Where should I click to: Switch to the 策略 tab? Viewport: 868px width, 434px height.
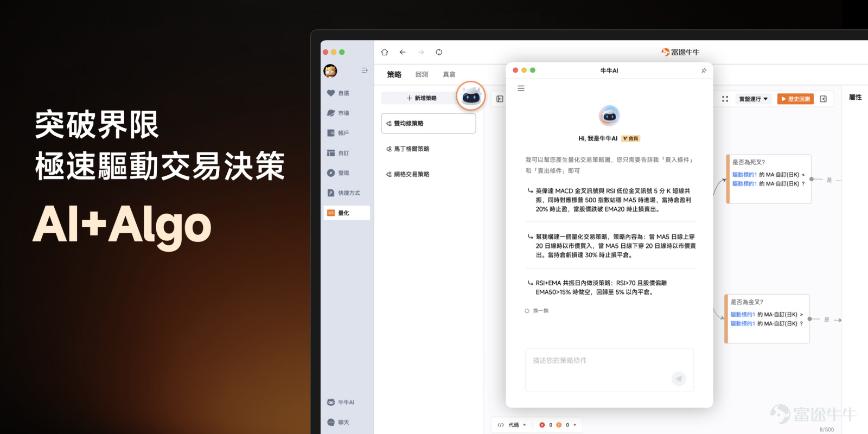click(x=394, y=74)
